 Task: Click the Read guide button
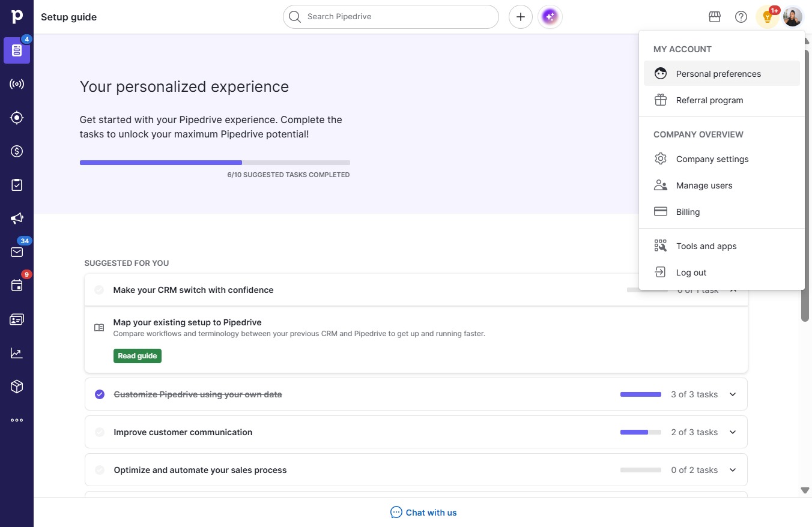138,356
